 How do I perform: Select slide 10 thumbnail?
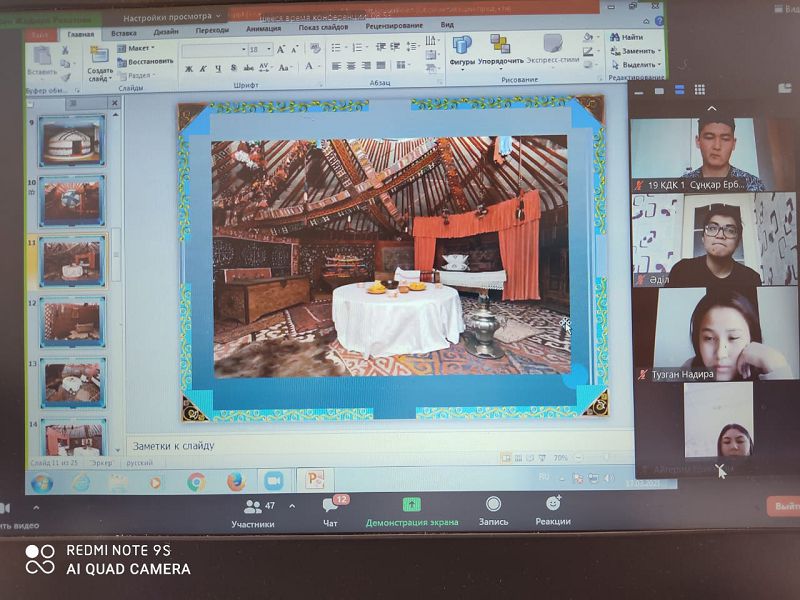(x=72, y=201)
